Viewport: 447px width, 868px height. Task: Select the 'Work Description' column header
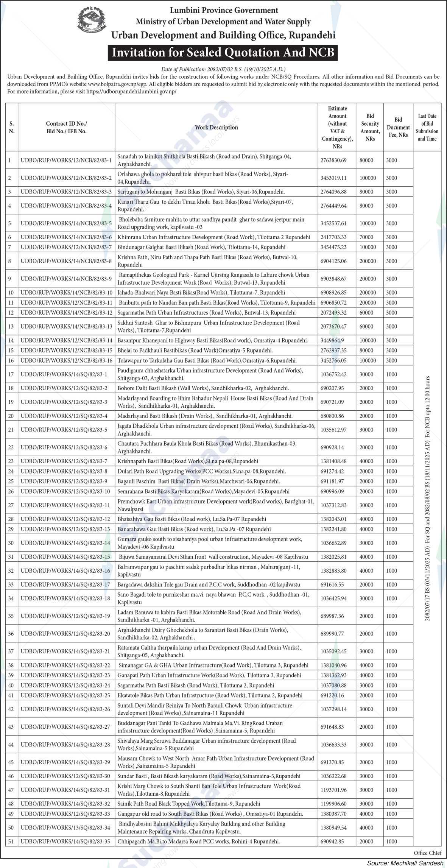pos(216,127)
